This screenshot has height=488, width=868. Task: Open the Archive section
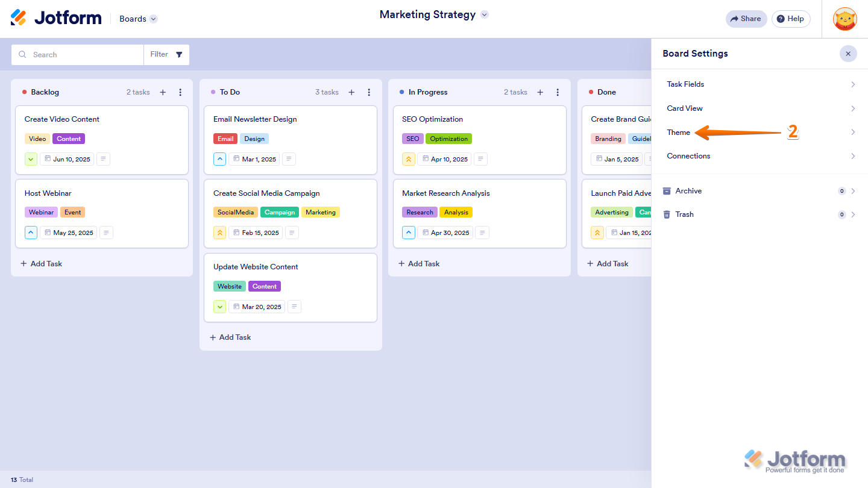[759, 191]
